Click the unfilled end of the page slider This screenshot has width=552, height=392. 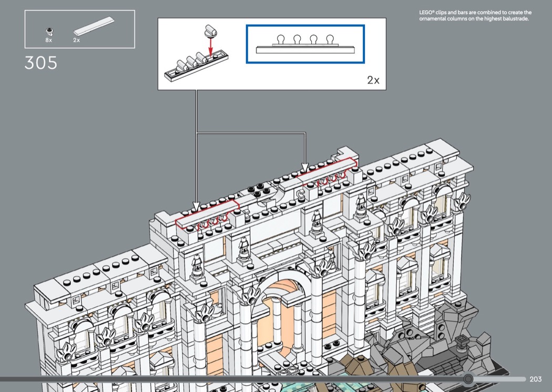click(x=499, y=379)
